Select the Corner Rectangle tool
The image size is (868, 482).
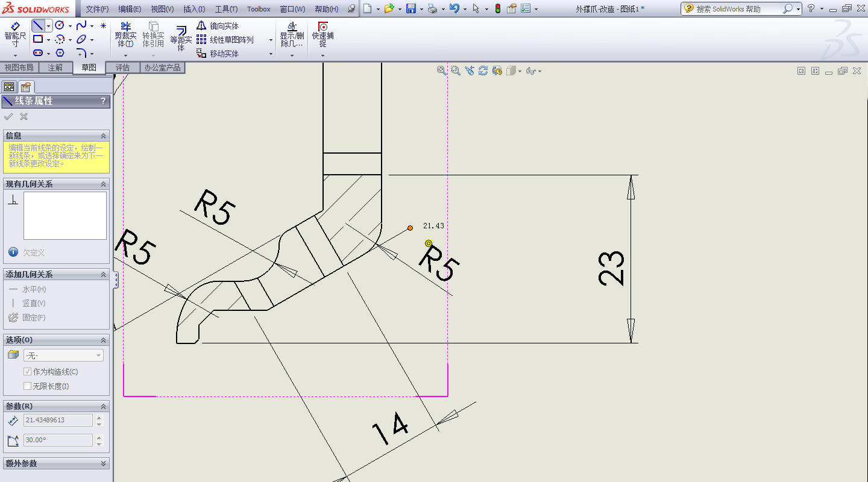pyautogui.click(x=38, y=39)
